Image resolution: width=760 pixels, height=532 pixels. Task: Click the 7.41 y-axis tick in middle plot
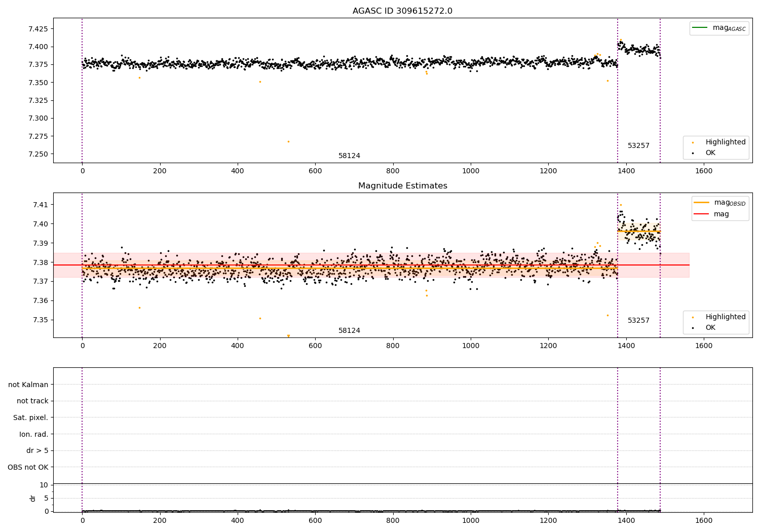pos(41,205)
